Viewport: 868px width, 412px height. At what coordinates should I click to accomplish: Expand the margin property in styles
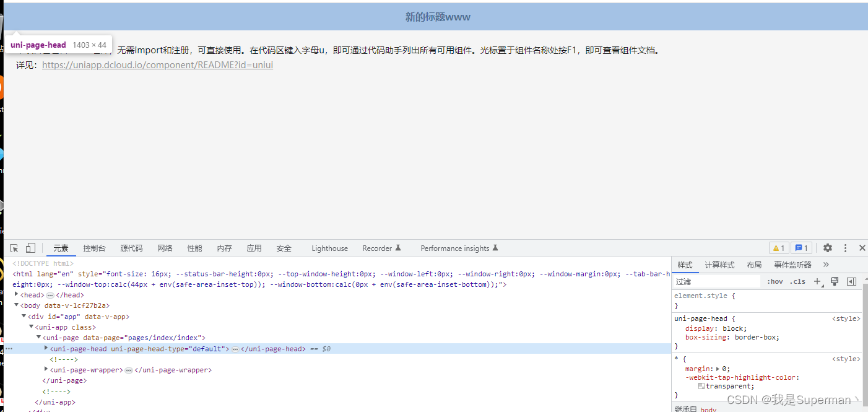718,369
